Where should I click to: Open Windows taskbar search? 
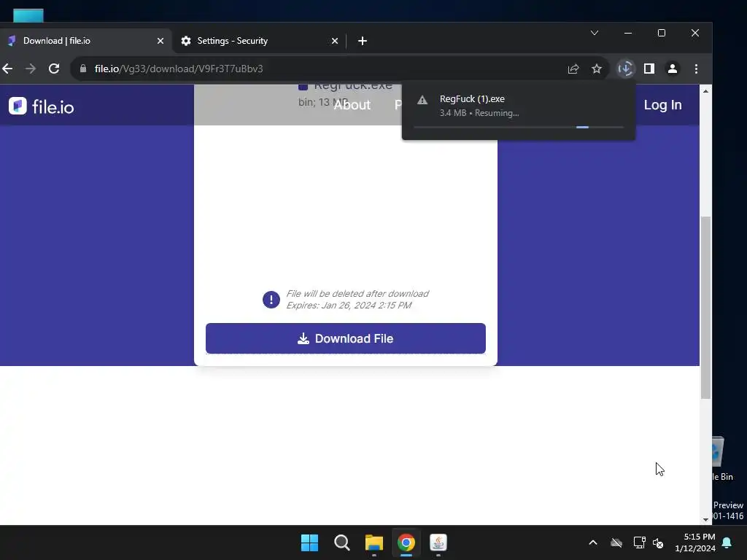point(341,542)
